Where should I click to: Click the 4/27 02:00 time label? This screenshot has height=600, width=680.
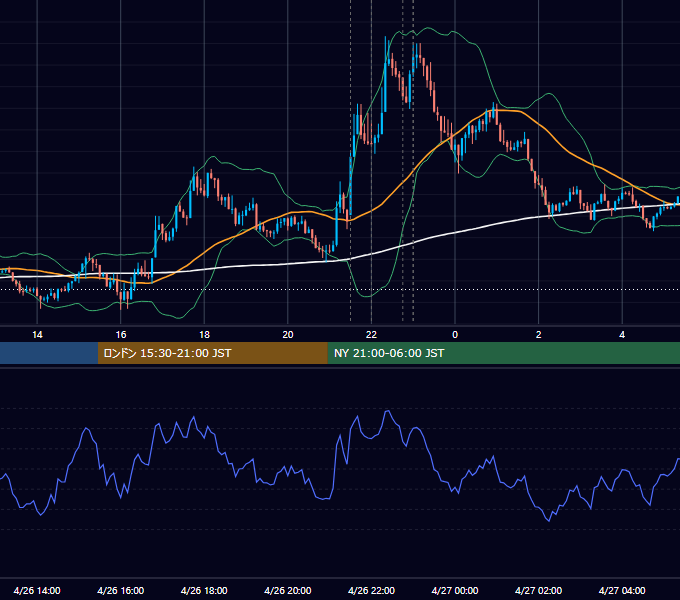point(538,590)
